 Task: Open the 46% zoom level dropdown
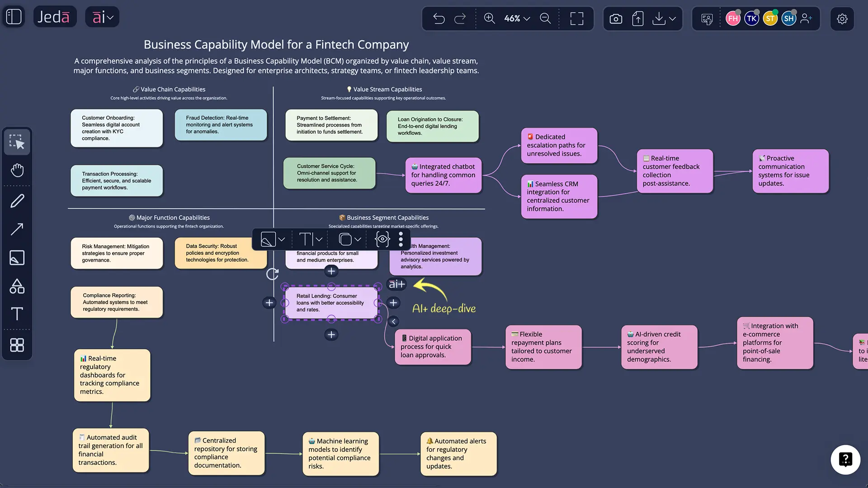515,19
